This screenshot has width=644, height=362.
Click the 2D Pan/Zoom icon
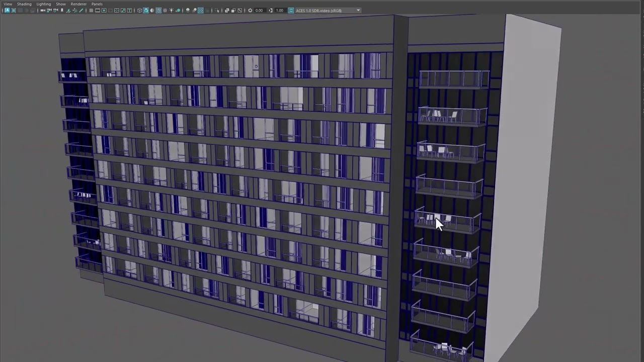(x=74, y=10)
